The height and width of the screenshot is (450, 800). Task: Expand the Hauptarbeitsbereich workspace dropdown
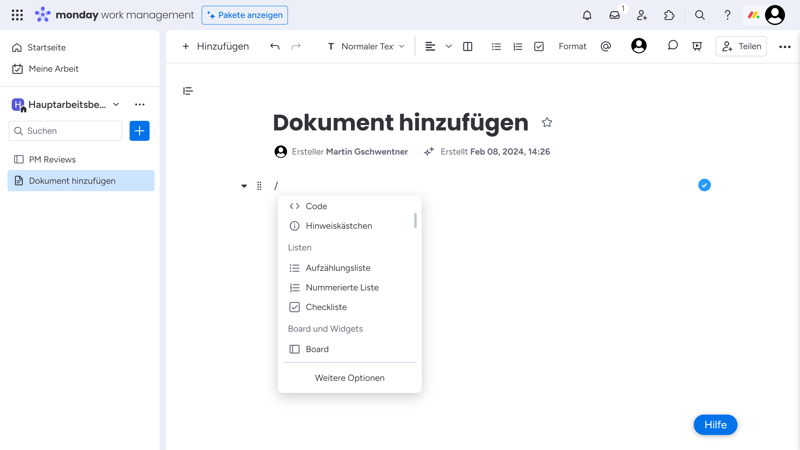pos(116,104)
